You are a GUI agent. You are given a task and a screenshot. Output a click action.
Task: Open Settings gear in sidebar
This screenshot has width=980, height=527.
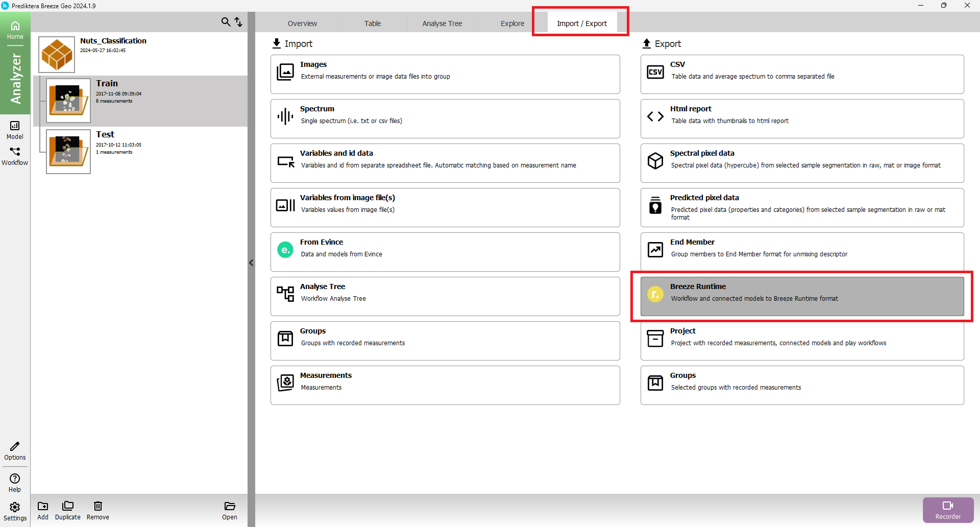pos(15,511)
